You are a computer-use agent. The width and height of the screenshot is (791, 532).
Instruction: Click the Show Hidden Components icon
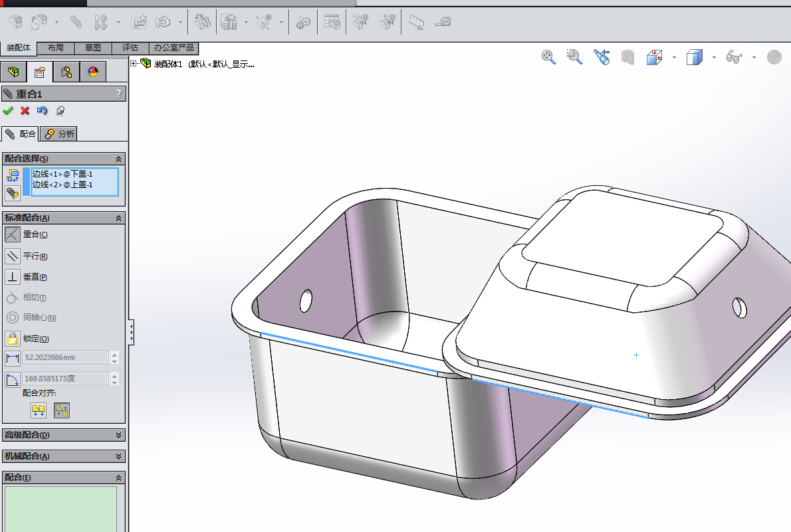pos(203,22)
